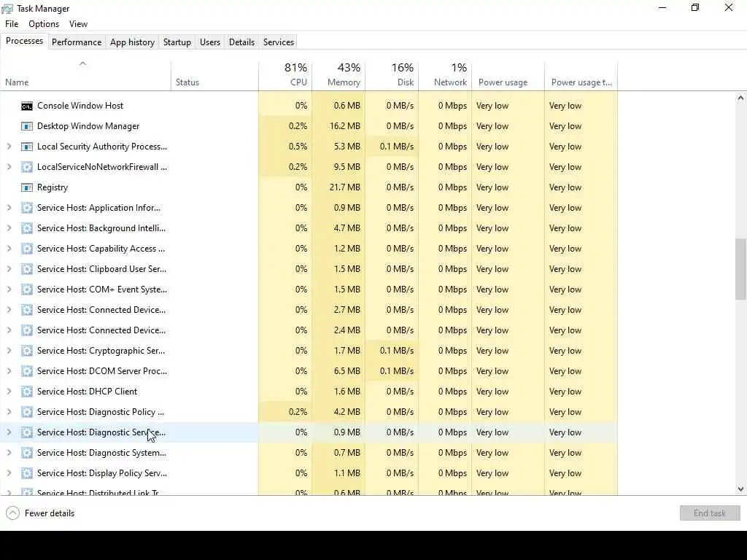
Task: Click the Service Host: Diagnostic System... icon
Action: pyautogui.click(x=27, y=453)
